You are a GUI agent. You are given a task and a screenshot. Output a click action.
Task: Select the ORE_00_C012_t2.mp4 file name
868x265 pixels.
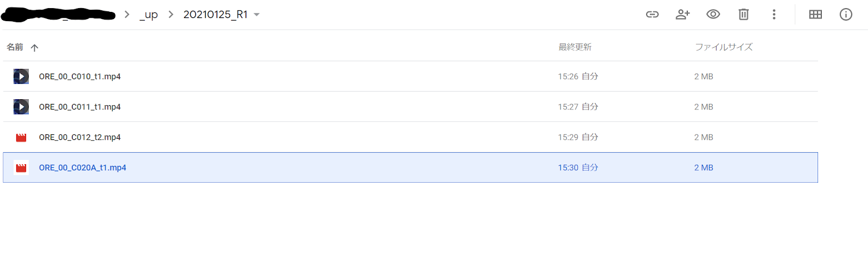tap(80, 138)
